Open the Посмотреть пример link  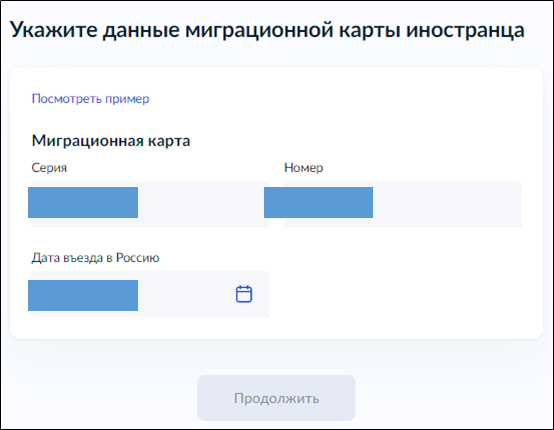(90, 99)
